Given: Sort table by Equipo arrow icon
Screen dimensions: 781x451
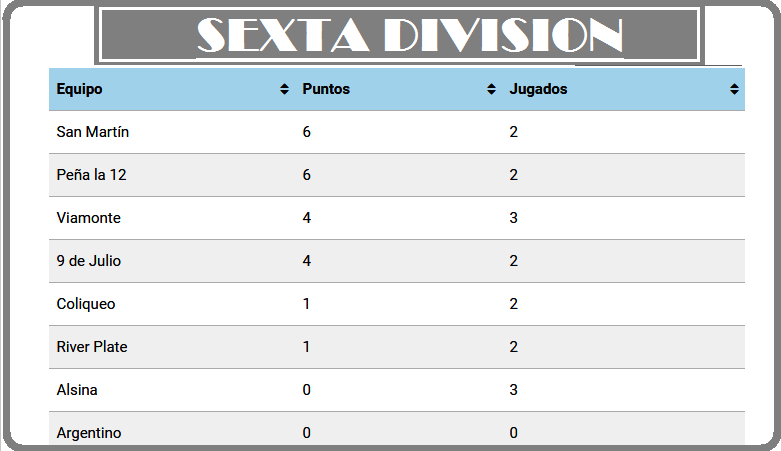Looking at the screenshot, I should tap(284, 89).
